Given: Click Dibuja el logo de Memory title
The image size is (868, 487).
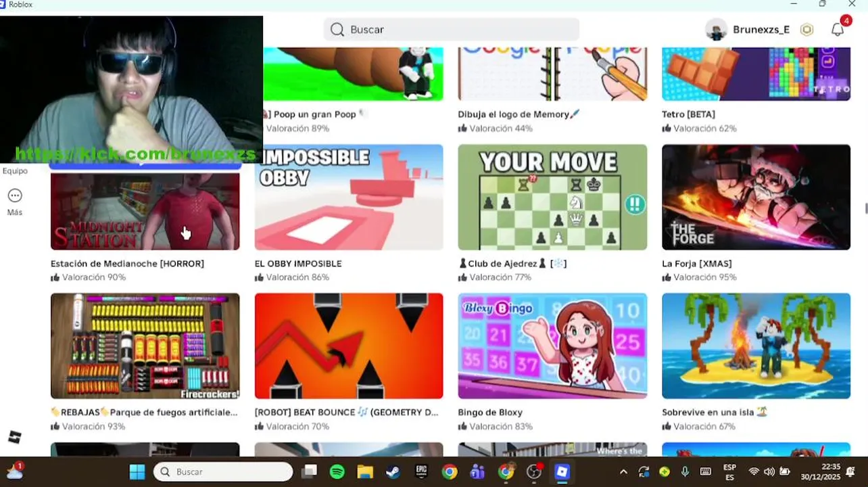Looking at the screenshot, I should point(519,114).
